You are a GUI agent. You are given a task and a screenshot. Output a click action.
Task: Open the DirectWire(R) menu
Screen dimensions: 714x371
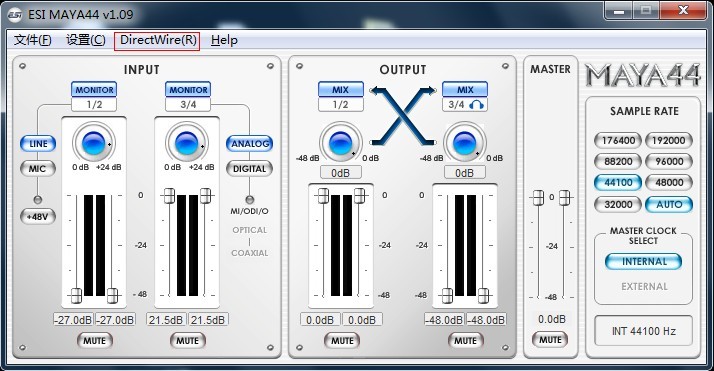(x=157, y=41)
